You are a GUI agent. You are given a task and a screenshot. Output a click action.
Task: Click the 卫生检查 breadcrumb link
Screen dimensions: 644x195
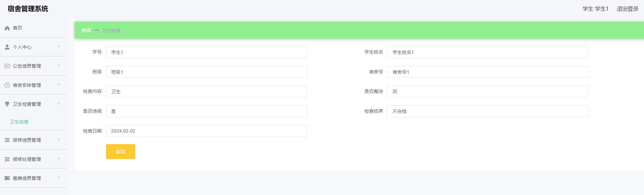coord(111,30)
